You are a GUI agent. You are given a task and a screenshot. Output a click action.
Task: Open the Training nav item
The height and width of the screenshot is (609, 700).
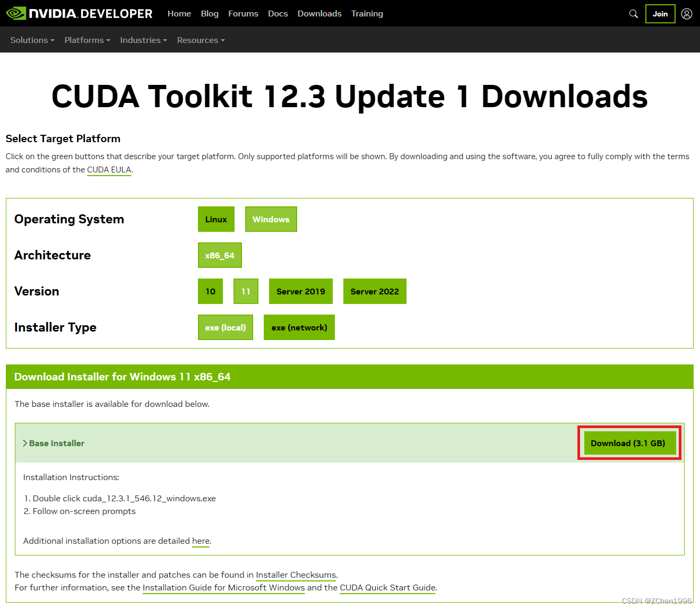pos(367,14)
